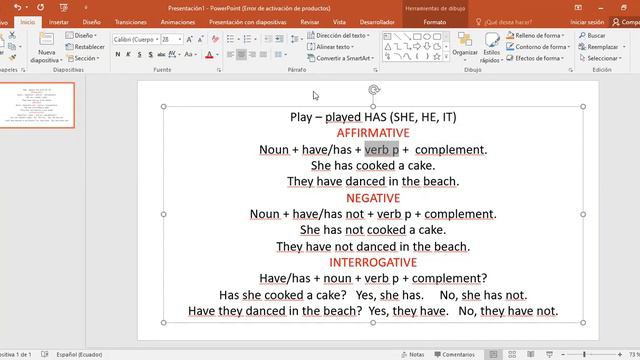This screenshot has width=640, height=360.
Task: Open Relleno de forma fill options
Action: pos(535,36)
